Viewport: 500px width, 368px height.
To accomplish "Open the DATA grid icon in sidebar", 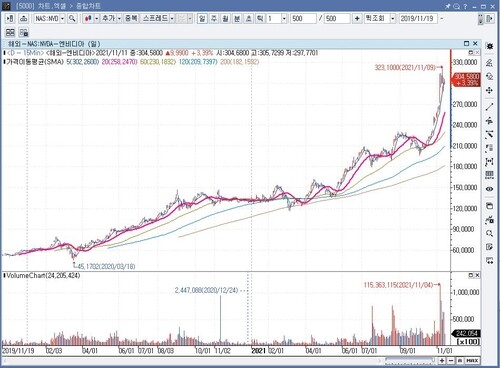I will coord(489,175).
